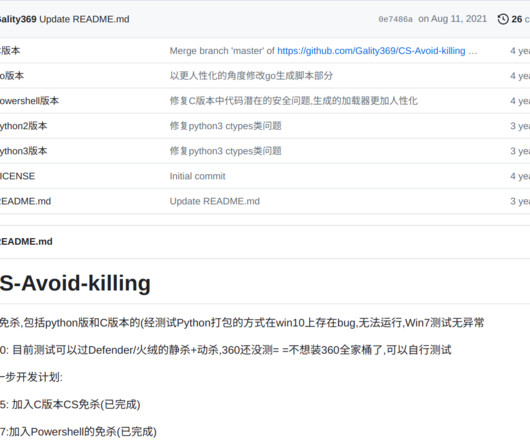This screenshot has width=530, height=442.
Task: Open the ython2版本 folder
Action: (x=23, y=126)
